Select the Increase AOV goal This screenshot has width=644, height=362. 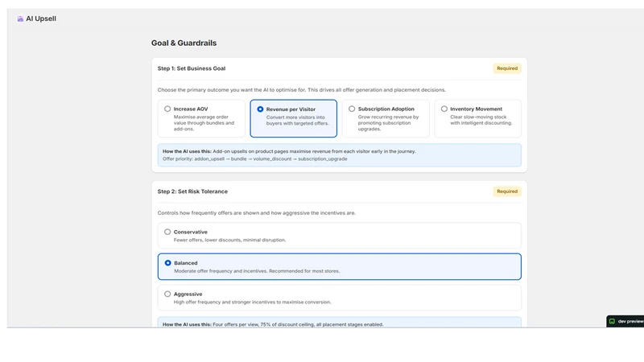[x=201, y=118]
